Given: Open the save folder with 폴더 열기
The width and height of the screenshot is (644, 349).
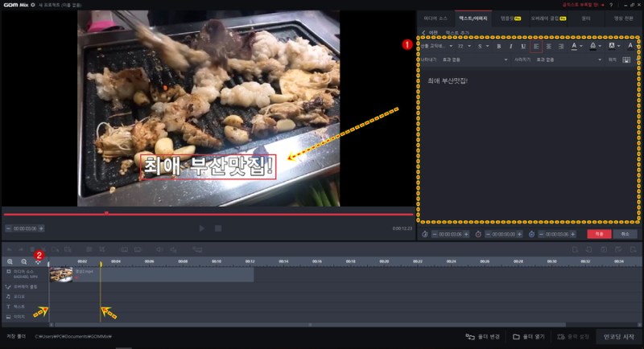Looking at the screenshot, I should coord(529,337).
